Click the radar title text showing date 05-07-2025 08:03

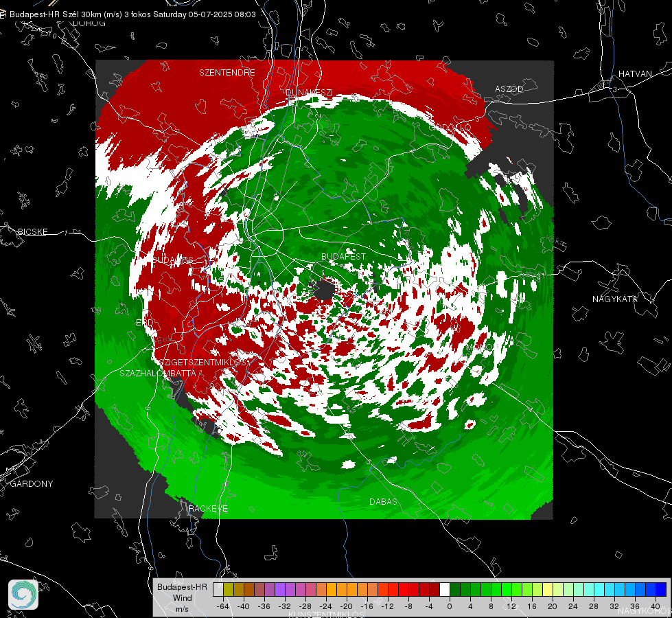click(x=133, y=14)
